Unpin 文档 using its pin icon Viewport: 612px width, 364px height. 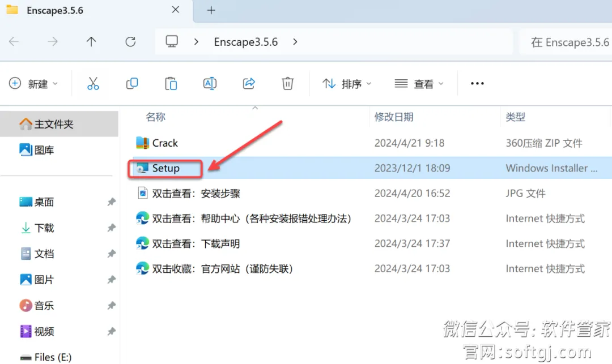point(112,254)
